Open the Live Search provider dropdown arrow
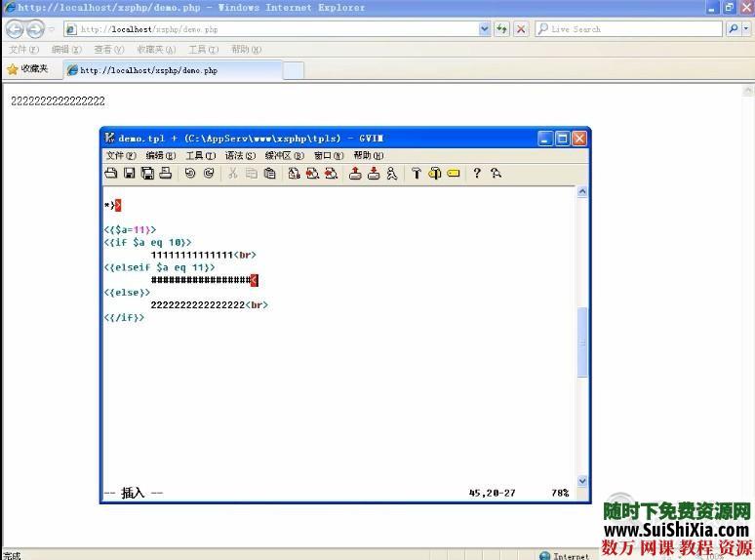Image resolution: width=755 pixels, height=560 pixels. tap(746, 29)
